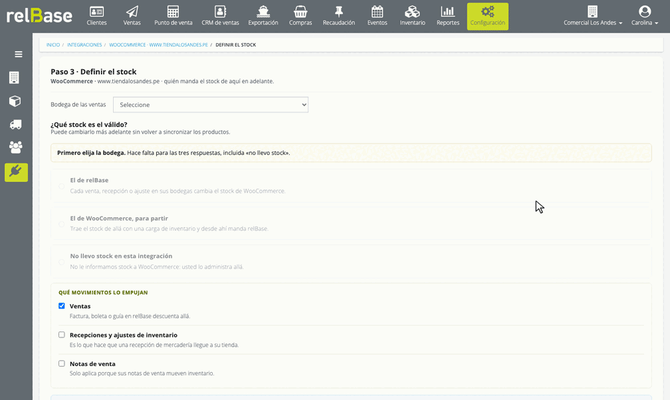Click the ¿Qué stock es el válido? heading
The width and height of the screenshot is (670, 400).
[x=89, y=125]
